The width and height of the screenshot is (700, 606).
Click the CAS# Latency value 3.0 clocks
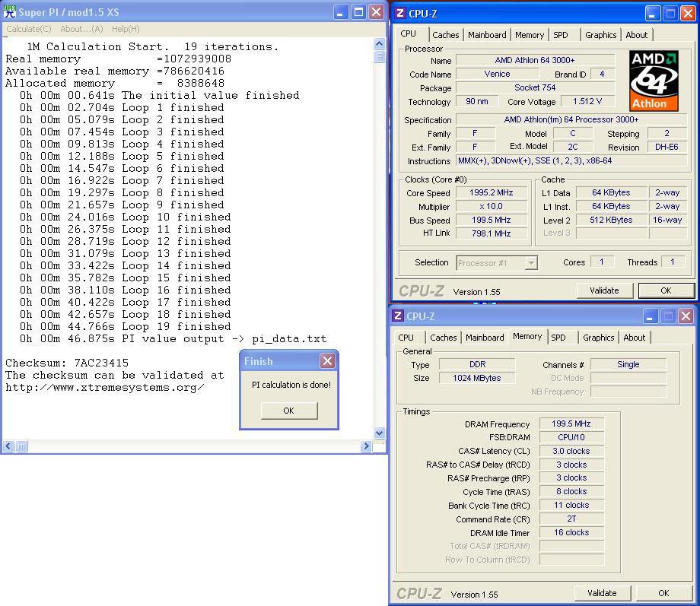[571, 451]
